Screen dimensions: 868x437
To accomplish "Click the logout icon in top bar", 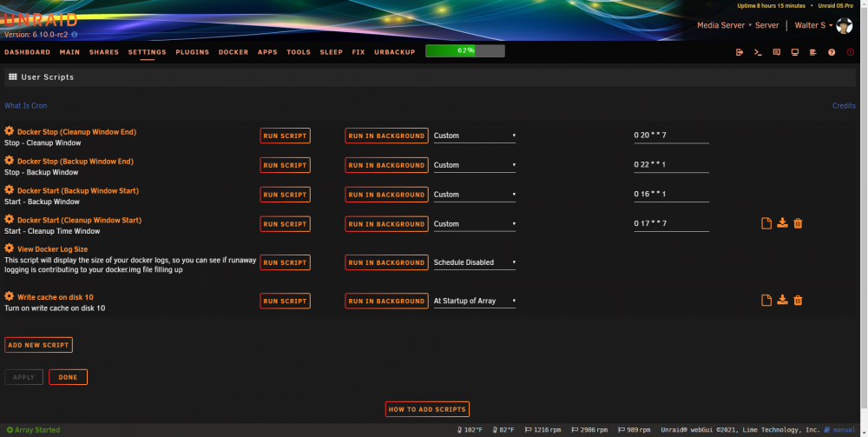I will 740,52.
